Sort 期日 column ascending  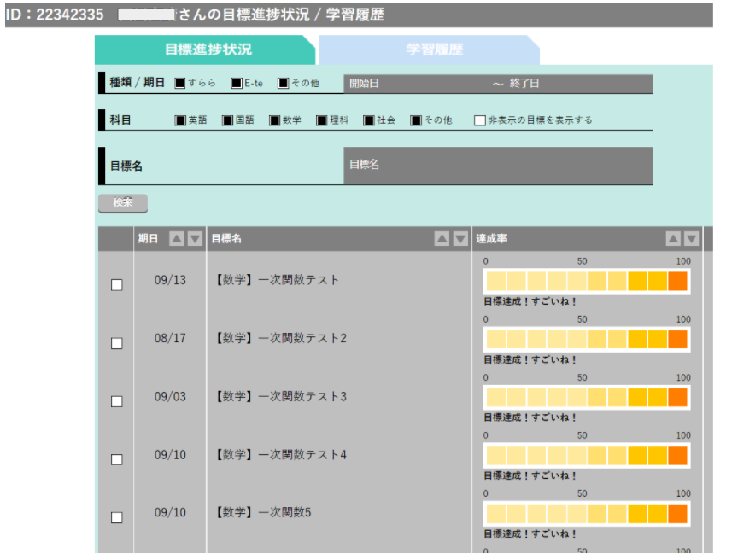pyautogui.click(x=177, y=239)
